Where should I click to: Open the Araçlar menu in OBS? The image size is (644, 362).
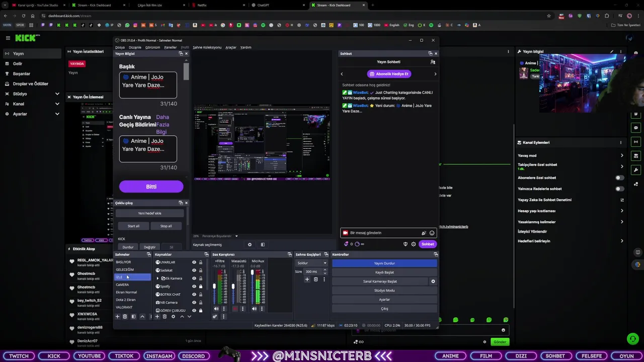tap(231, 47)
